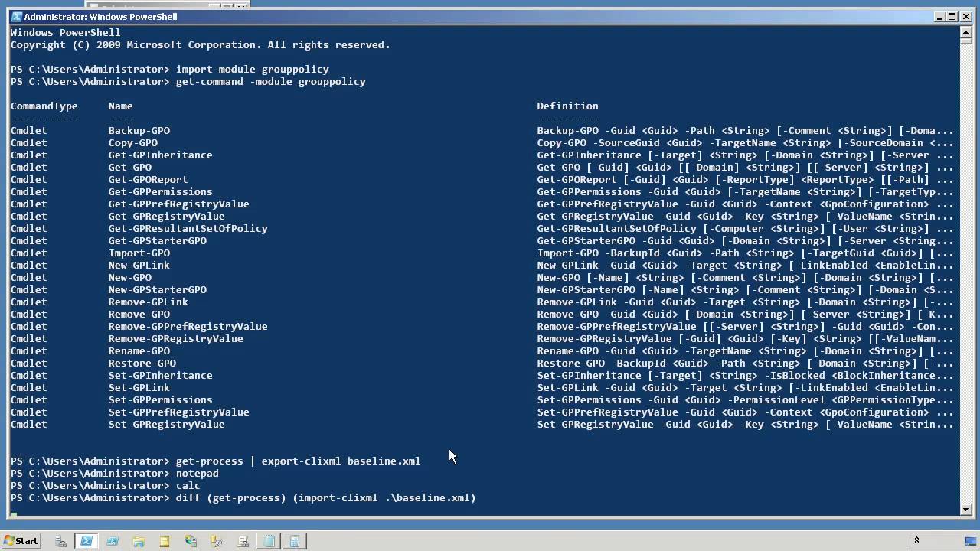Click Get-GPO in the Name column
This screenshot has width=980, height=551.
tap(129, 167)
